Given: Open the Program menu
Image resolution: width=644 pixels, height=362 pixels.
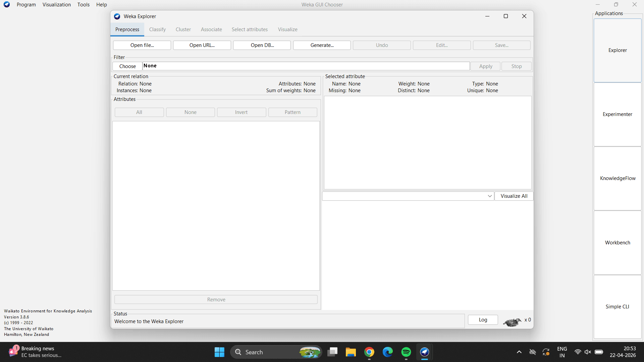Looking at the screenshot, I should [26, 4].
